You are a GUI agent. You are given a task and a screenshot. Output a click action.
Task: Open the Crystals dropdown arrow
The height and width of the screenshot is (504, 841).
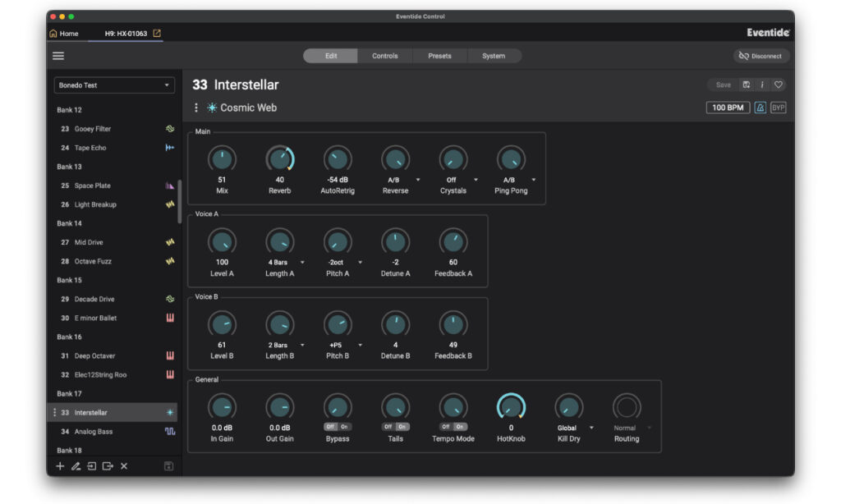click(x=476, y=180)
